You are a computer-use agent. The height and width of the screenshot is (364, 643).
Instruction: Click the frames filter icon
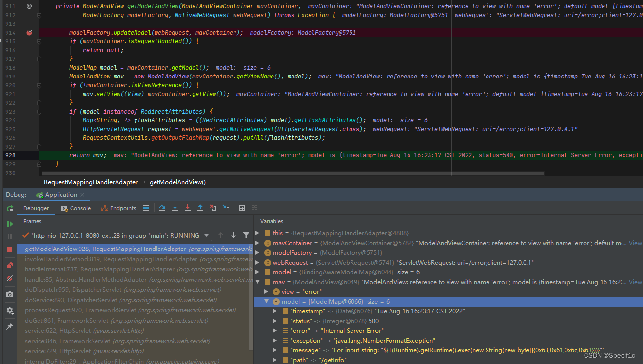click(x=246, y=235)
